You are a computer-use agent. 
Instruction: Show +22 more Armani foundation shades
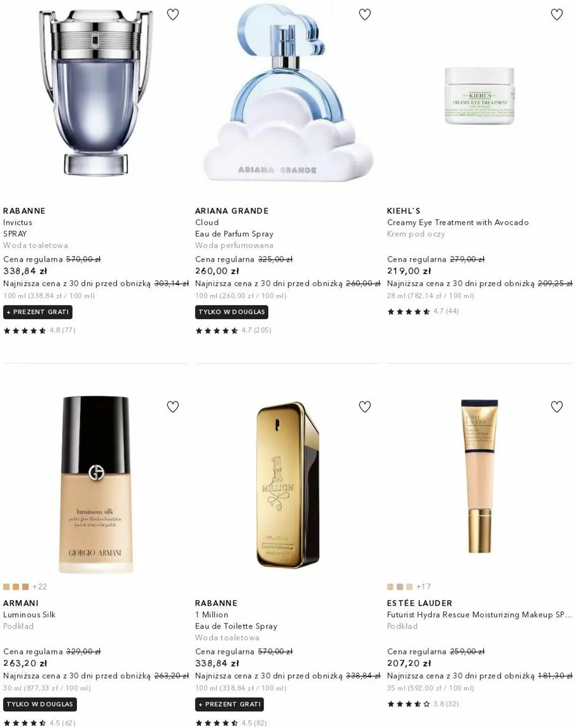40,587
